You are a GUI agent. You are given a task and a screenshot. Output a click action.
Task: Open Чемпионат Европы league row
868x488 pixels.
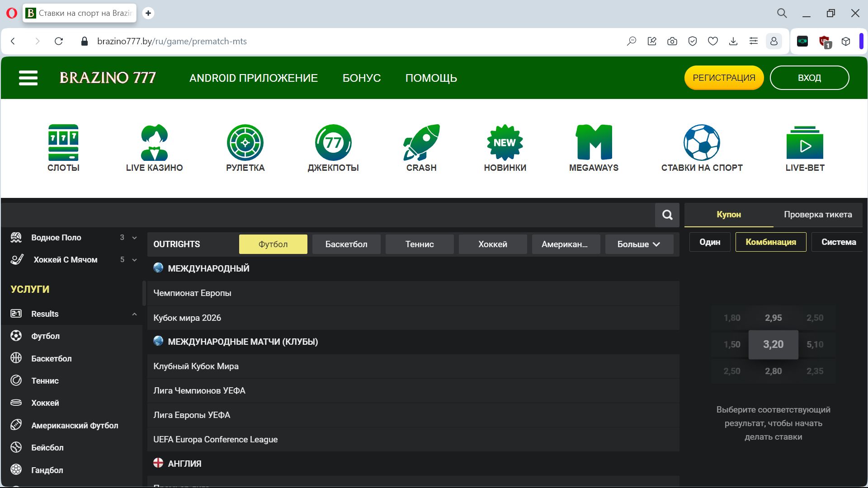[413, 293]
